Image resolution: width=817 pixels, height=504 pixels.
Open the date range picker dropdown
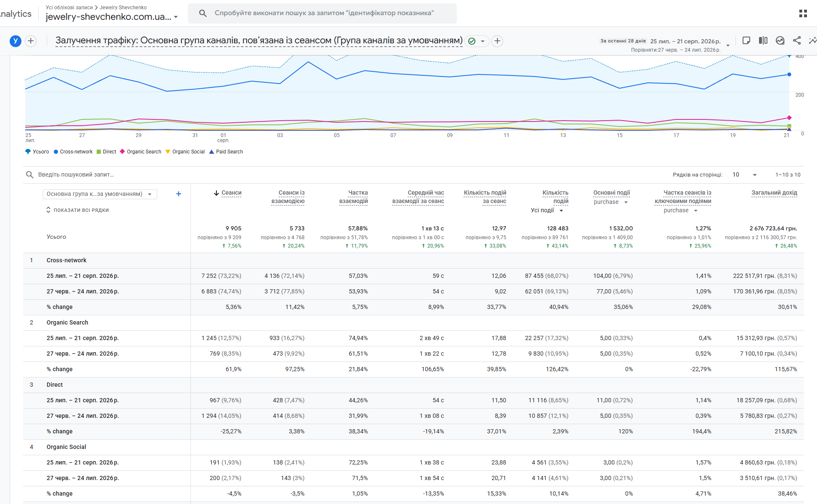[728, 45]
